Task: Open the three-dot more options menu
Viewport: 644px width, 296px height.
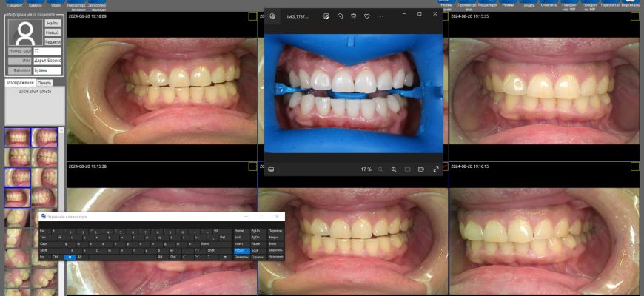Action: (380, 16)
